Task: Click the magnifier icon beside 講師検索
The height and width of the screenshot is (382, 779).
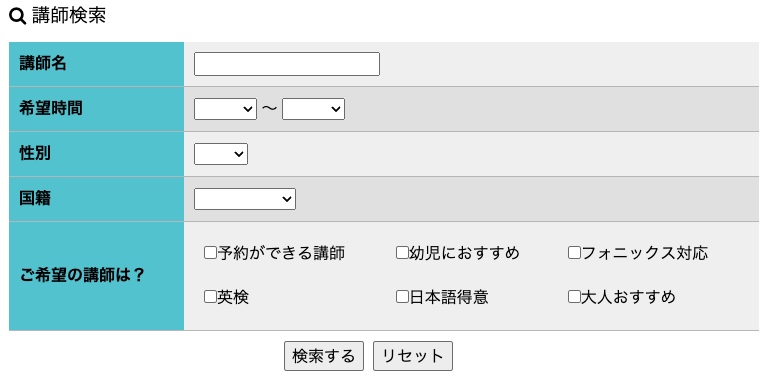Action: pos(18,17)
